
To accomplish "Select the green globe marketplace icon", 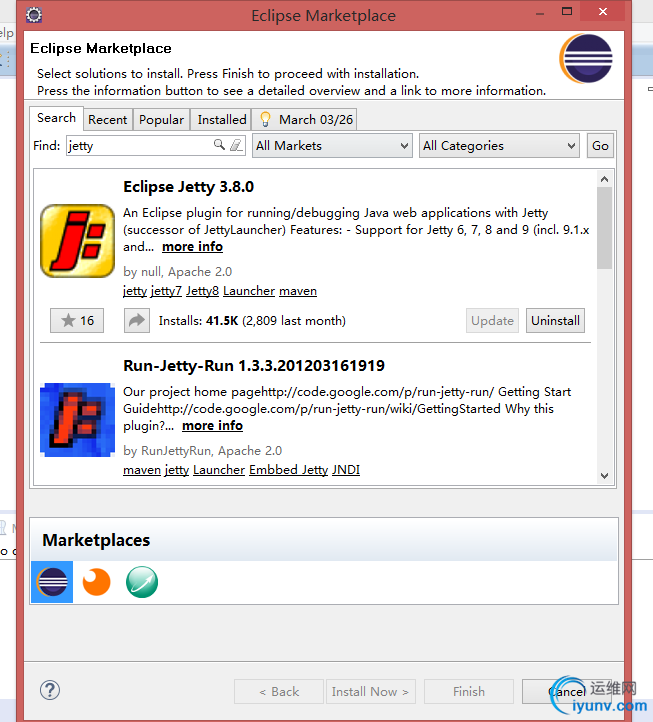I will [142, 582].
